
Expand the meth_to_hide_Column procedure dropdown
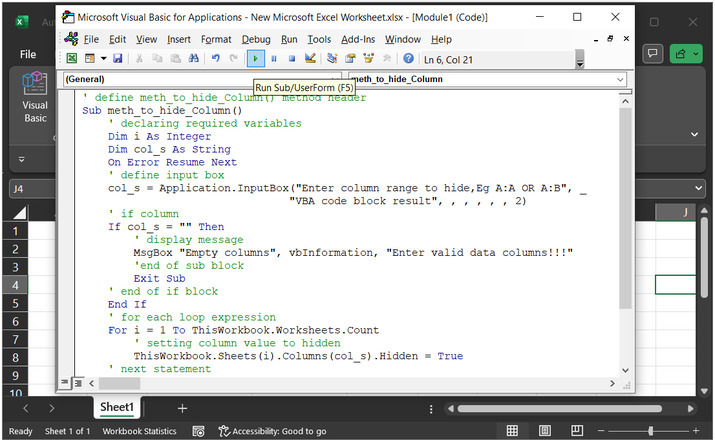click(620, 79)
